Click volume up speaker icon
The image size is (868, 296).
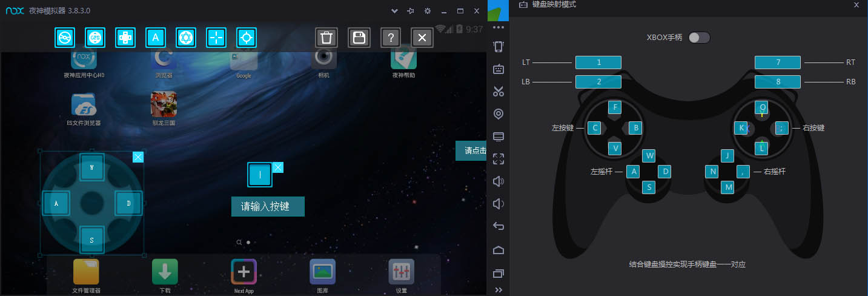[x=499, y=181]
